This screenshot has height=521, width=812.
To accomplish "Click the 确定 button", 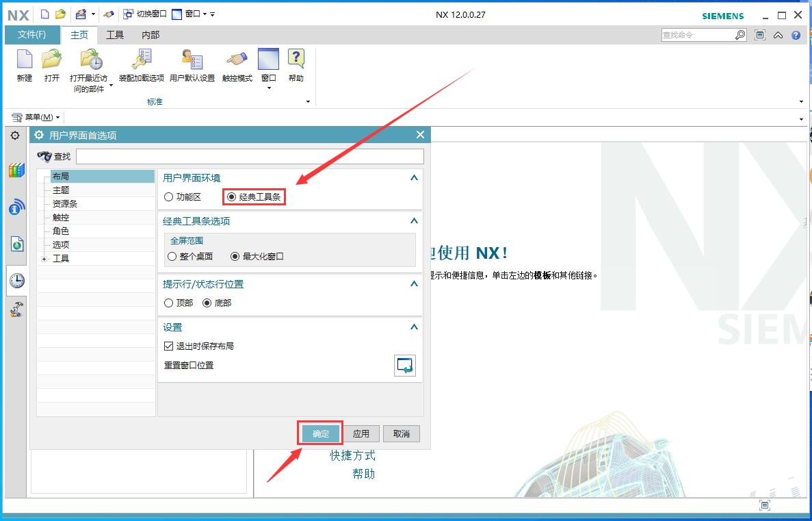I will coord(321,433).
